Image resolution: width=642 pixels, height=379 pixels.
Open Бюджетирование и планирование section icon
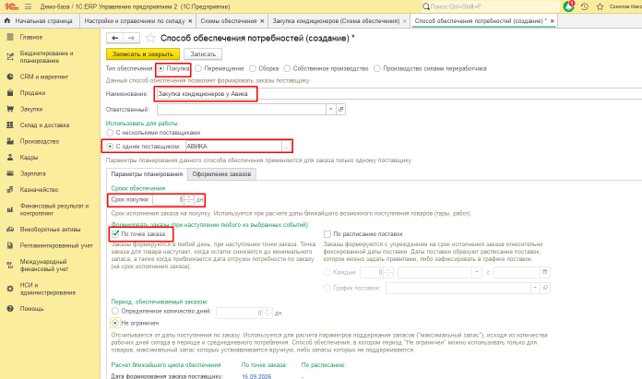tap(10, 57)
